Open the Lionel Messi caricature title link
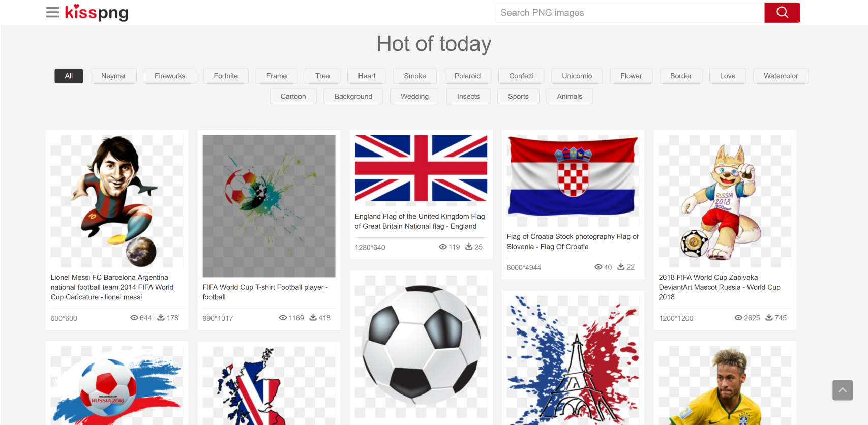This screenshot has width=868, height=425. tap(112, 287)
